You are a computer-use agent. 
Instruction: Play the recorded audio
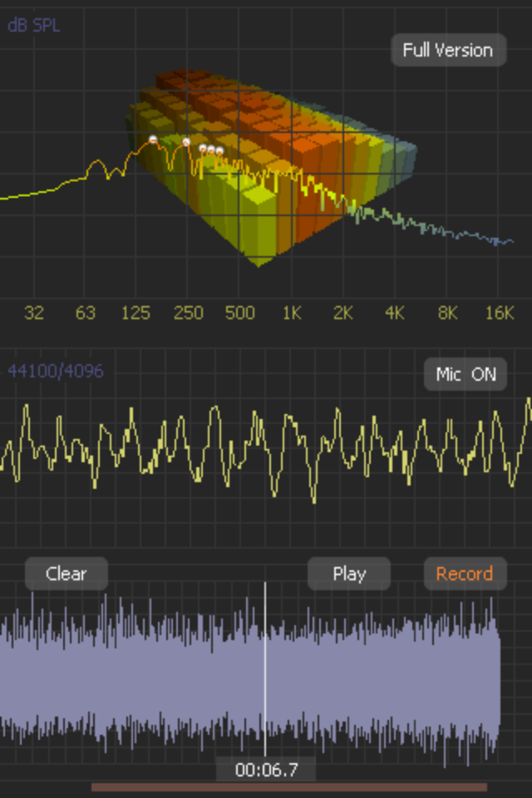coord(349,574)
